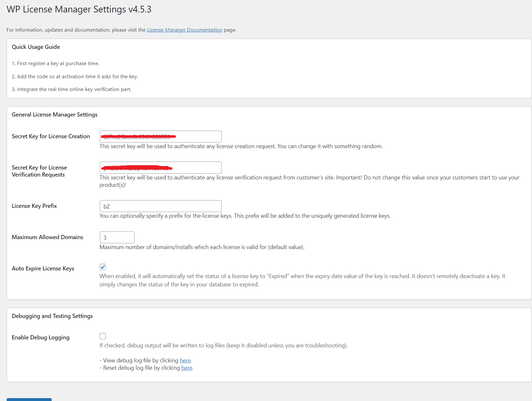Click the 'here' link to reset debug log
This screenshot has width=532, height=401.
tap(187, 367)
